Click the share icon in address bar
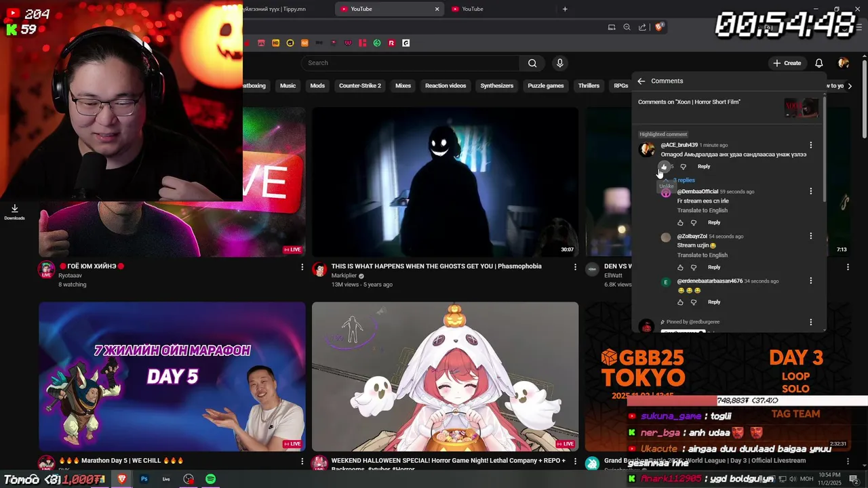868x488 pixels. click(x=642, y=27)
